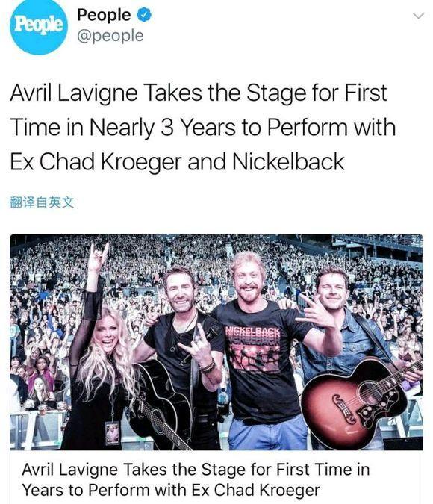
Task: Click the blue verified badge
Action: click(144, 15)
